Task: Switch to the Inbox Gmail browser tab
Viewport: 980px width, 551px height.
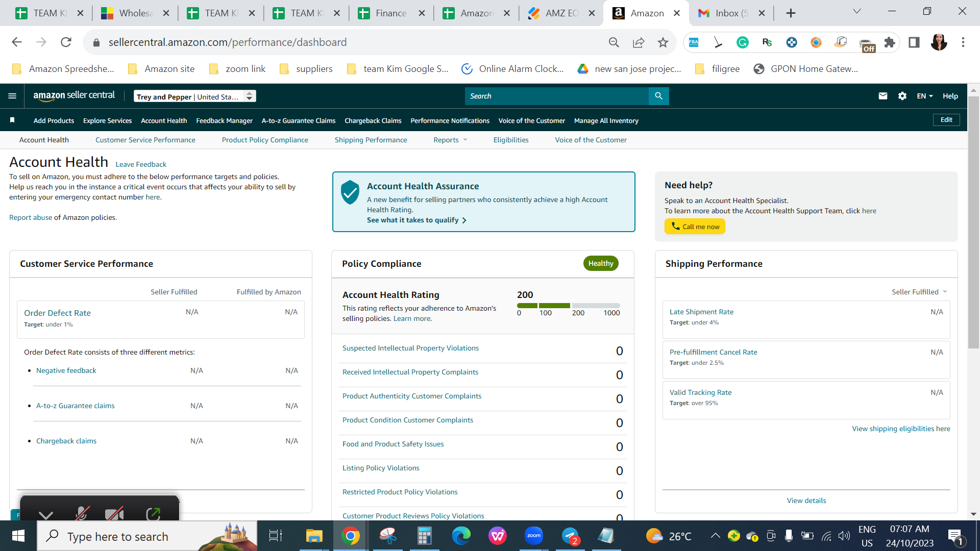Action: click(732, 13)
